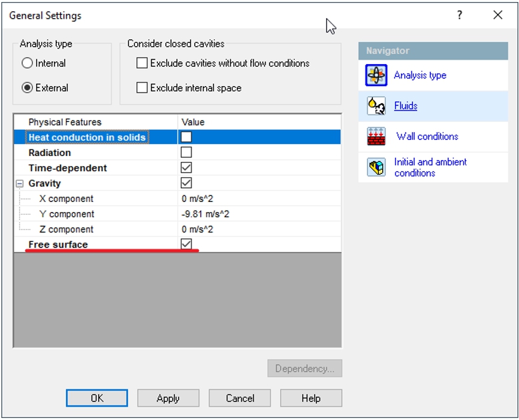Enable Exclude cavities without flow conditions
The width and height of the screenshot is (519, 420).
142,63
